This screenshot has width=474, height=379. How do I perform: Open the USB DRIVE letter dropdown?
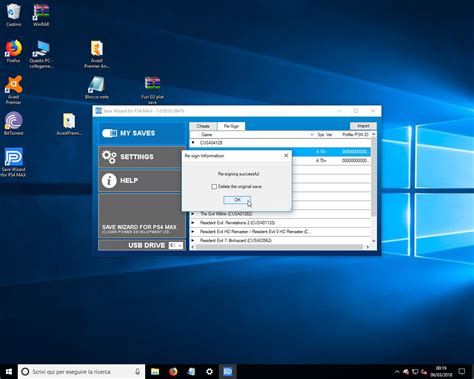coord(176,246)
